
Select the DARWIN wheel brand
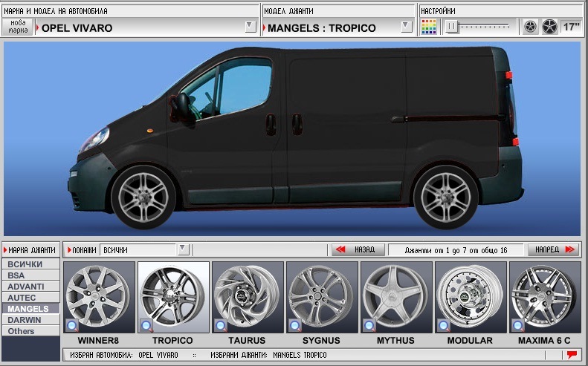(x=30, y=320)
